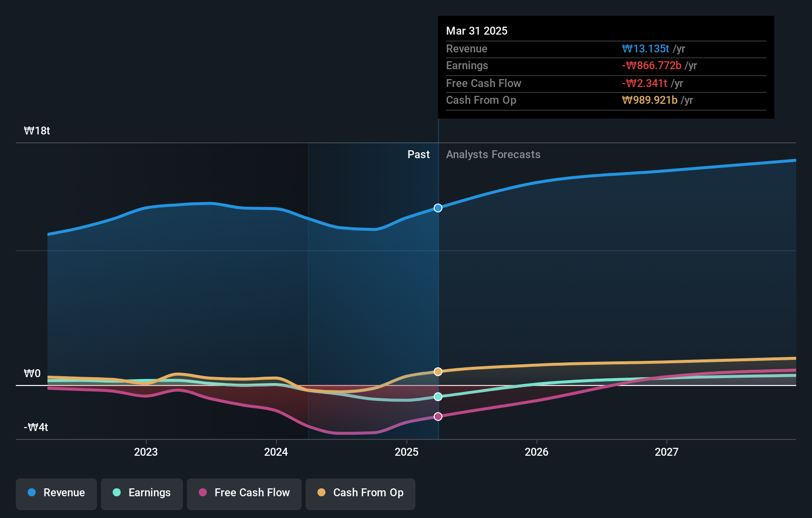This screenshot has height=518, width=812.
Task: Collapse the Mar 31 2025 tooltip panel
Action: (476, 31)
